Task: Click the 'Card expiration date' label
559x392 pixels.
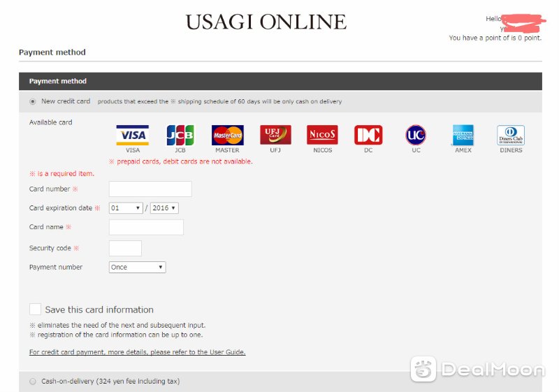Action: [x=61, y=208]
